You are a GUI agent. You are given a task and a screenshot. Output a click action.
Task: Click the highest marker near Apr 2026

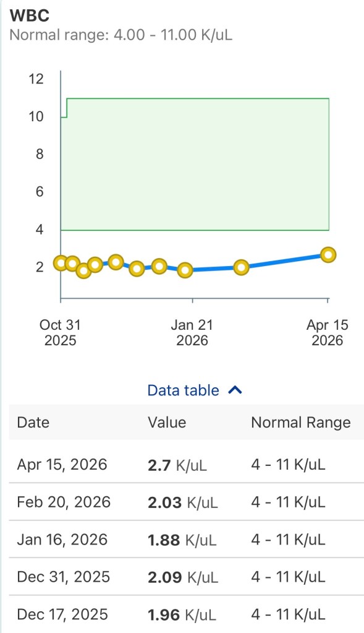tap(329, 254)
